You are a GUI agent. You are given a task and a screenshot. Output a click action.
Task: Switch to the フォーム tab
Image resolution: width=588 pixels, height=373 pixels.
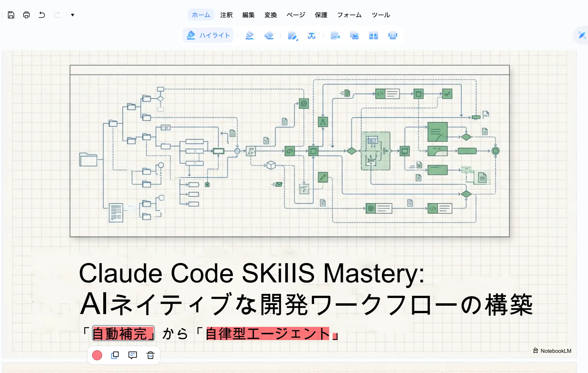click(350, 15)
